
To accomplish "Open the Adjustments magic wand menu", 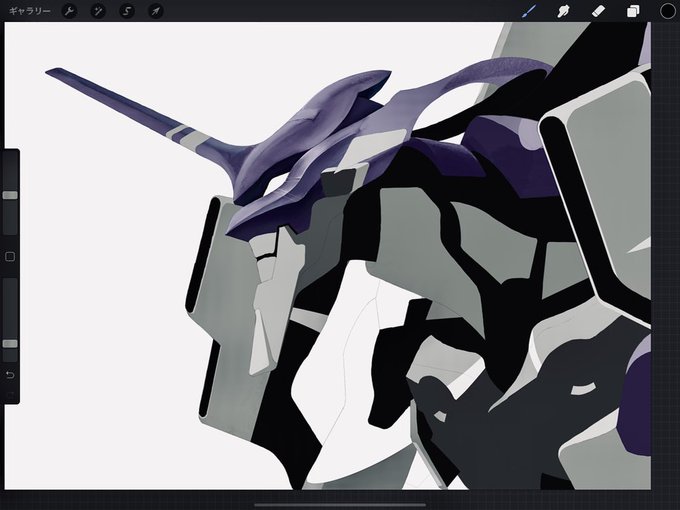I will tap(98, 11).
